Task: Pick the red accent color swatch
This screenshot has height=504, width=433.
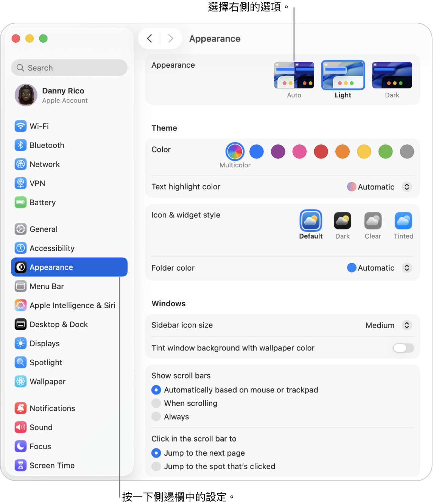Action: coord(321,152)
